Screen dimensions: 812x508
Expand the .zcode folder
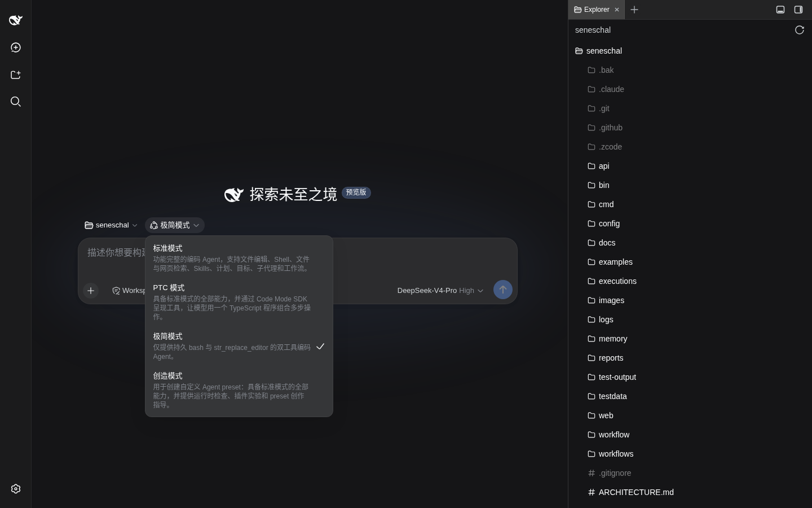point(690,147)
